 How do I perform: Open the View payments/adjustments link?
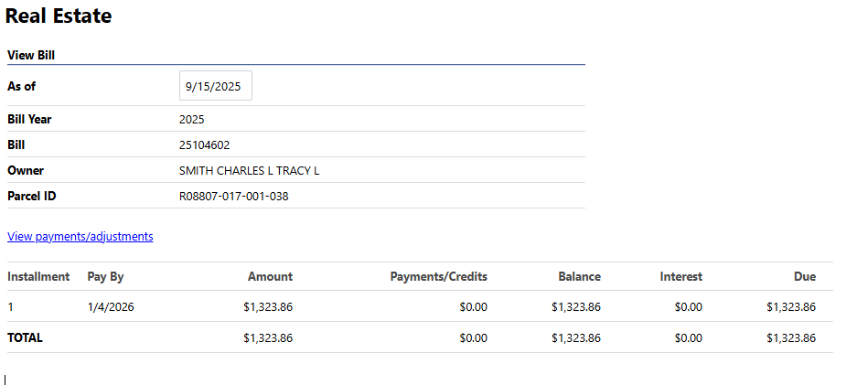point(80,236)
